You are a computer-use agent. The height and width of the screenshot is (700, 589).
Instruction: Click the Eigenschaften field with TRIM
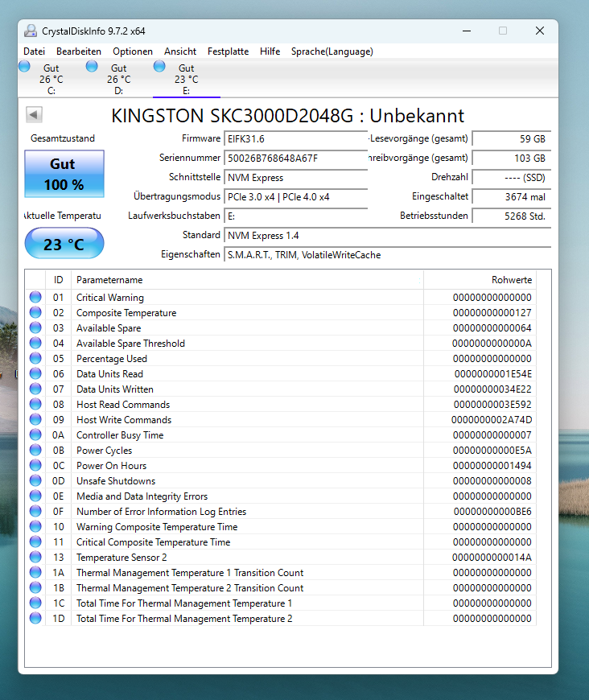(x=387, y=255)
